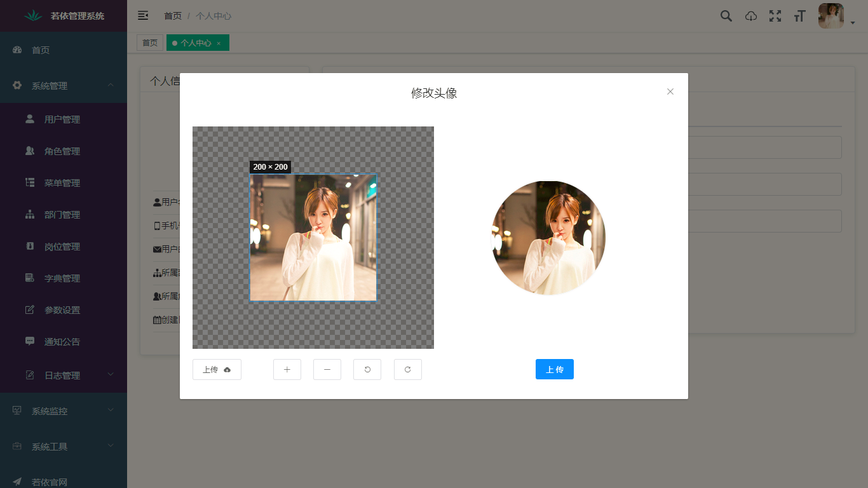Toggle fullscreen mode via the expand icon
This screenshot has height=488, width=868.
pos(775,15)
